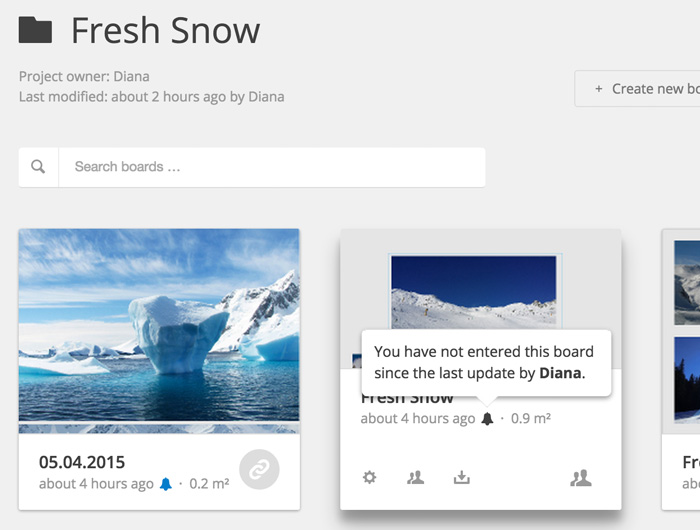The height and width of the screenshot is (530, 700).
Task: Click the Create new board button
Action: (637, 88)
